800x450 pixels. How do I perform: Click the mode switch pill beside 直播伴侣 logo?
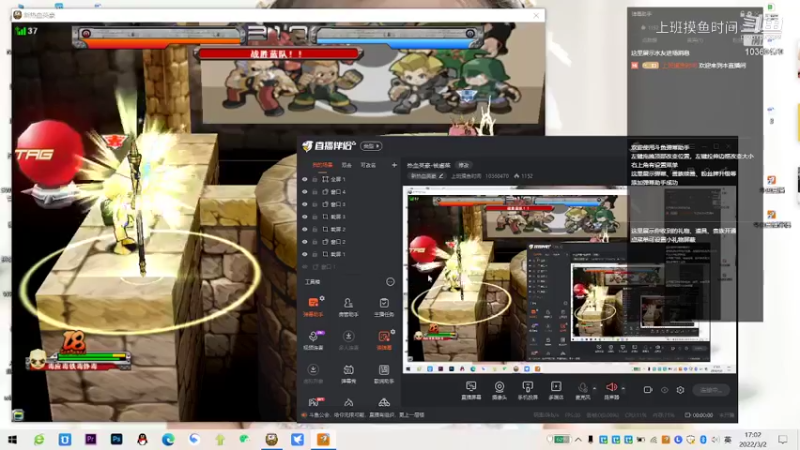point(371,146)
